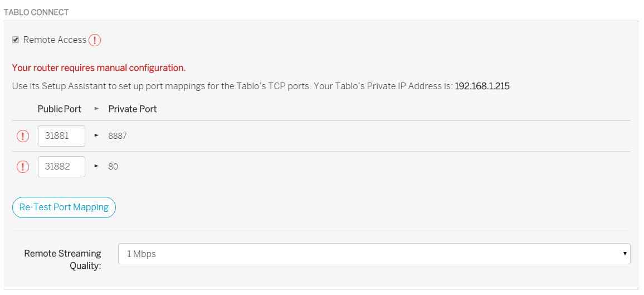Click the warning icon beside Remote Access
This screenshot has height=295, width=644.
pyautogui.click(x=95, y=40)
